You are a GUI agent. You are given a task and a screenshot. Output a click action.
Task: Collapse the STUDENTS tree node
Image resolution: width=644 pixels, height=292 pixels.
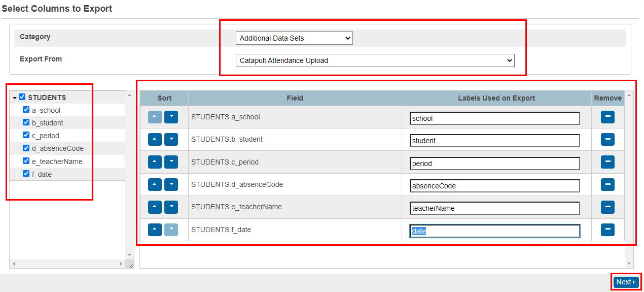[15, 98]
